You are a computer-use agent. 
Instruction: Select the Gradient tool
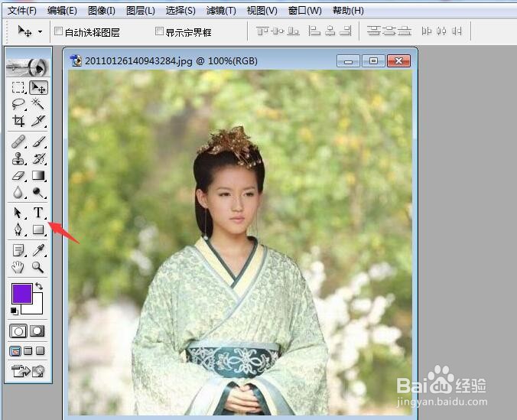38,175
